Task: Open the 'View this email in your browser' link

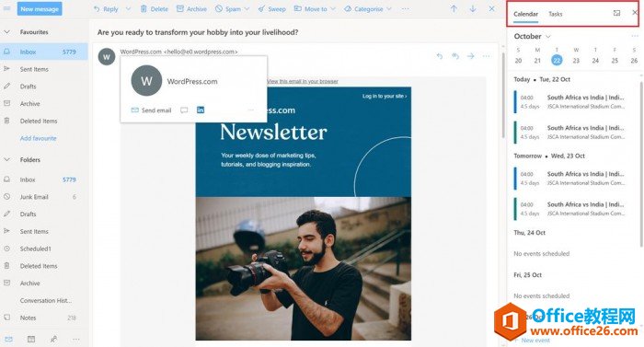Action: click(x=303, y=81)
